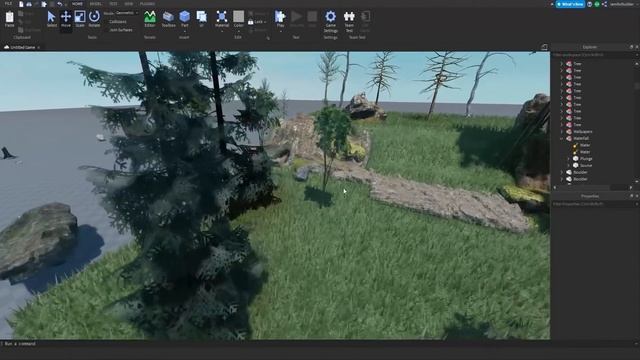Activate the Select tool
The height and width of the screenshot is (360, 640).
pyautogui.click(x=51, y=19)
